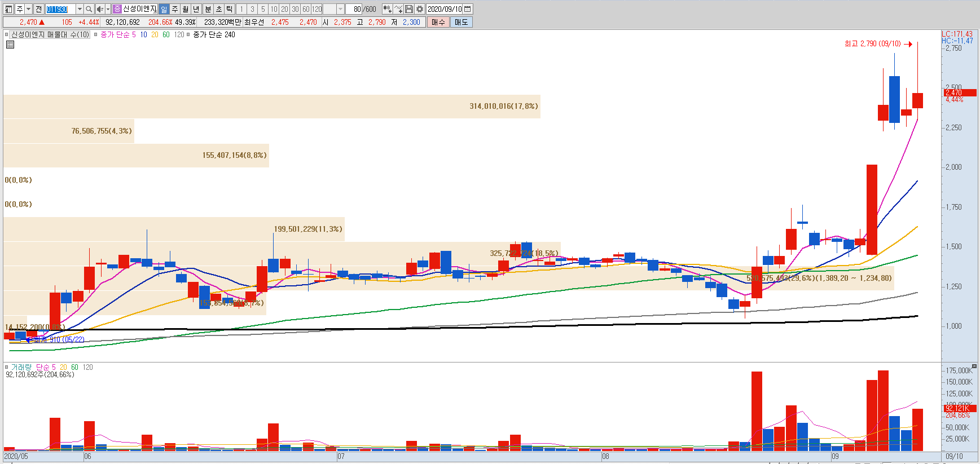Click the 155,407,154(8.8%) volume profile bar
This screenshot has height=464, width=980.
click(136, 155)
